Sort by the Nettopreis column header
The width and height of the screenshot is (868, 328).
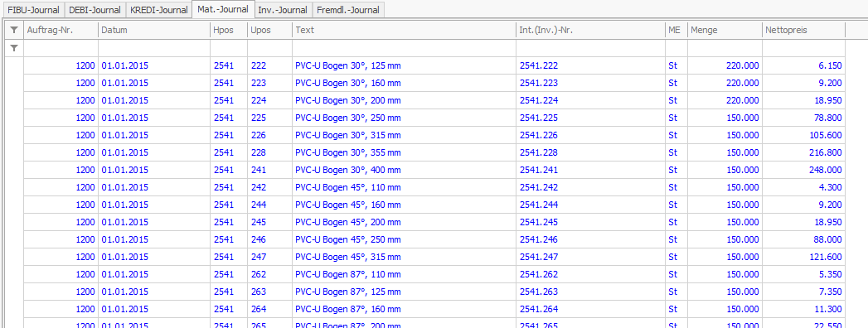pos(803,31)
